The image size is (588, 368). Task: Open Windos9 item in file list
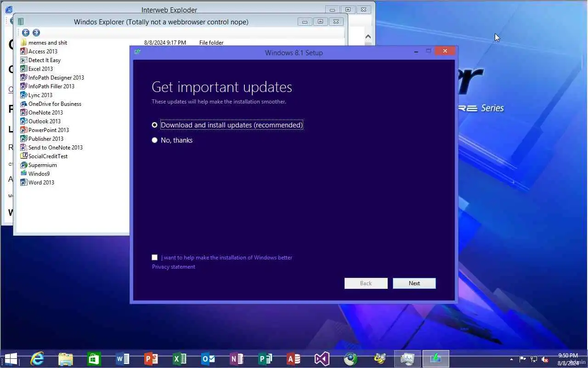[x=35, y=174]
